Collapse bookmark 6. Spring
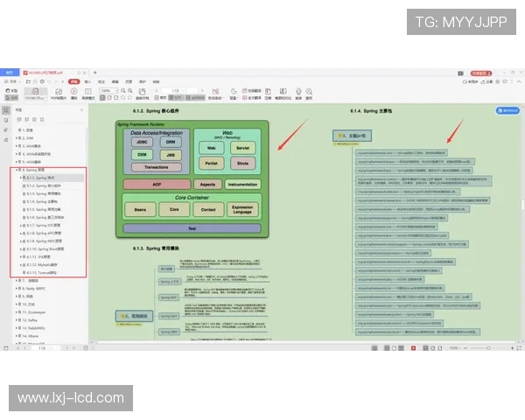This screenshot has height=420, width=525. (17, 170)
